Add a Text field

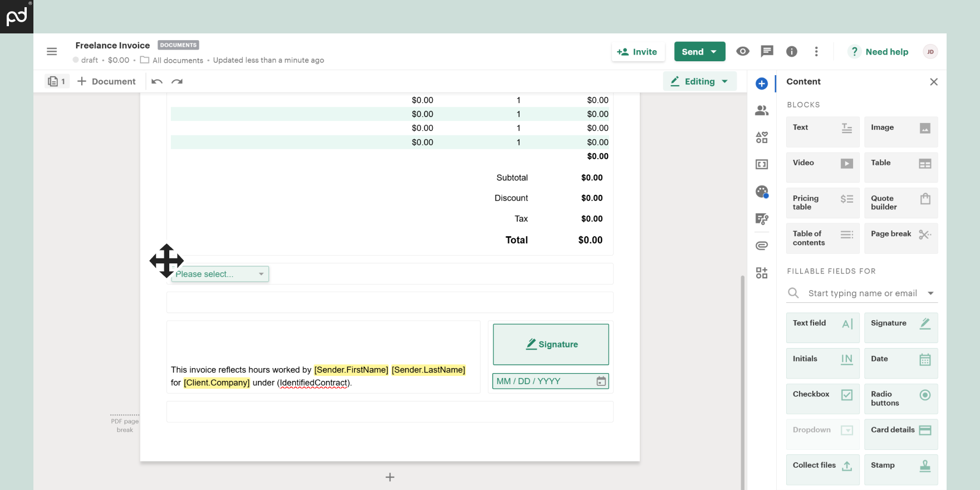(823, 327)
